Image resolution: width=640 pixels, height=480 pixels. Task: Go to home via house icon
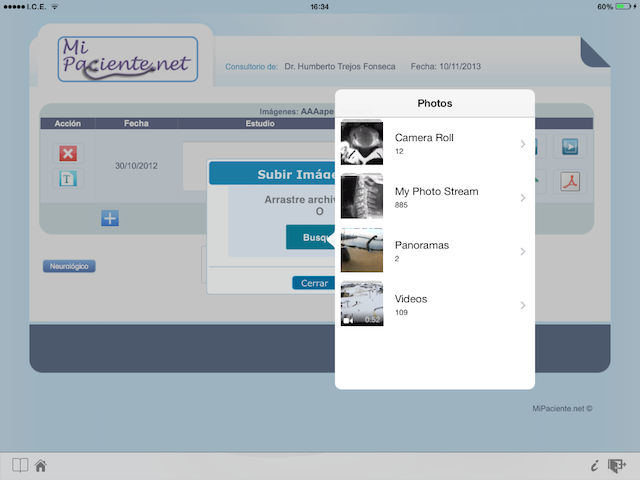point(41,465)
